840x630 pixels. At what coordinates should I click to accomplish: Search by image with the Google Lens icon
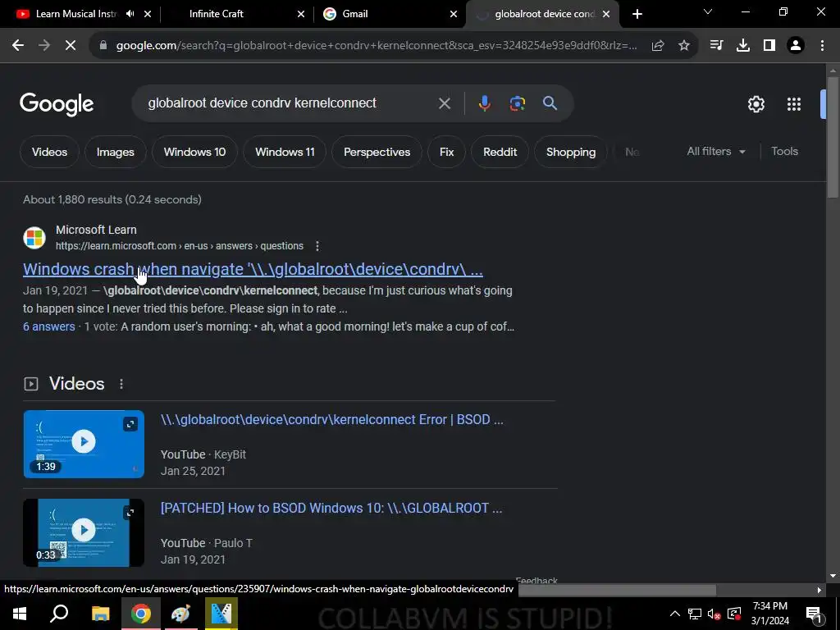517,103
